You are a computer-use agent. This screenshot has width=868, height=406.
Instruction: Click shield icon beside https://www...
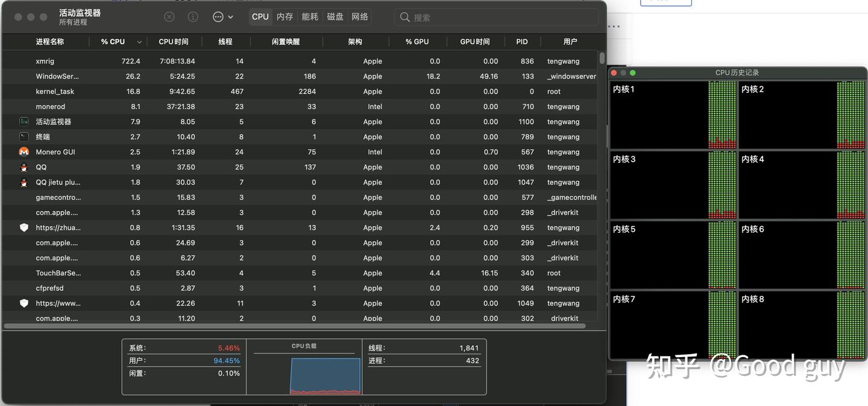[x=24, y=303]
